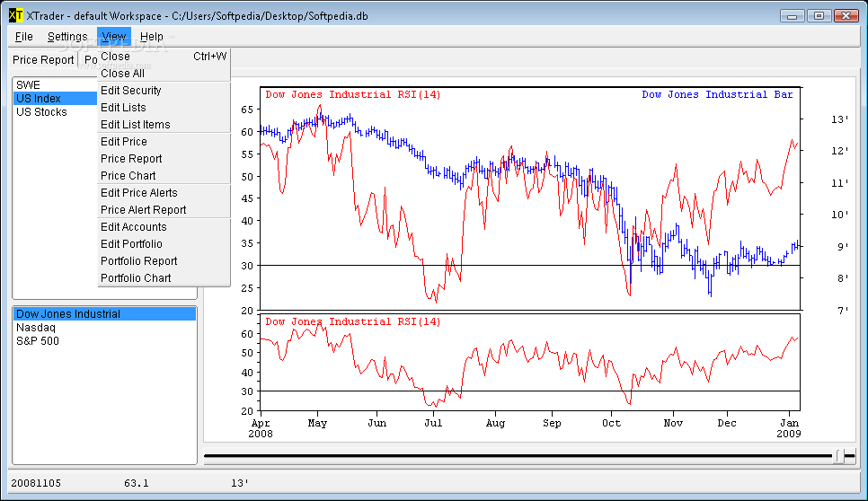Open Price Chart menu item

(x=164, y=176)
